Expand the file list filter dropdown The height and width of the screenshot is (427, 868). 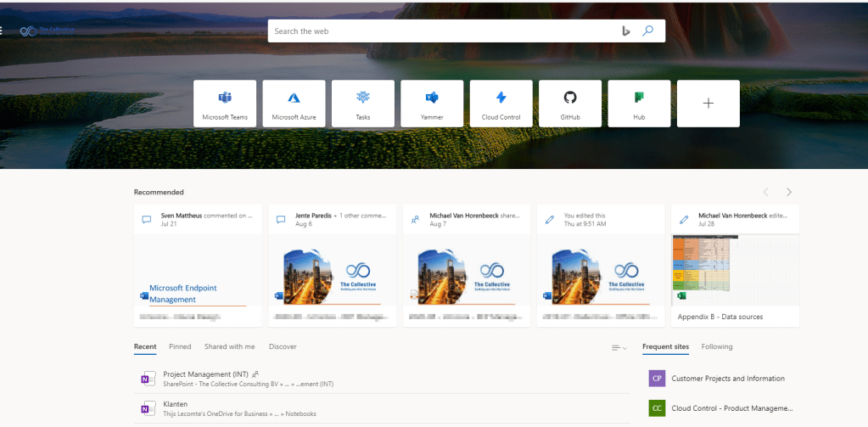click(x=619, y=348)
